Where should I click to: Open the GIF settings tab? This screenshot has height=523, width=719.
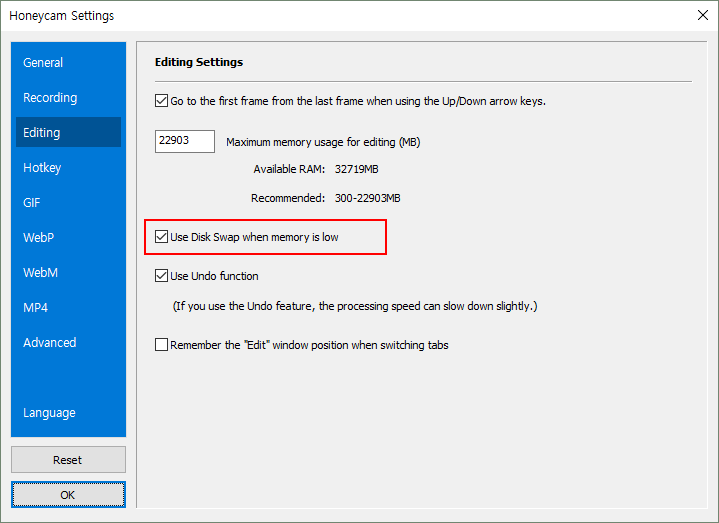(32, 202)
